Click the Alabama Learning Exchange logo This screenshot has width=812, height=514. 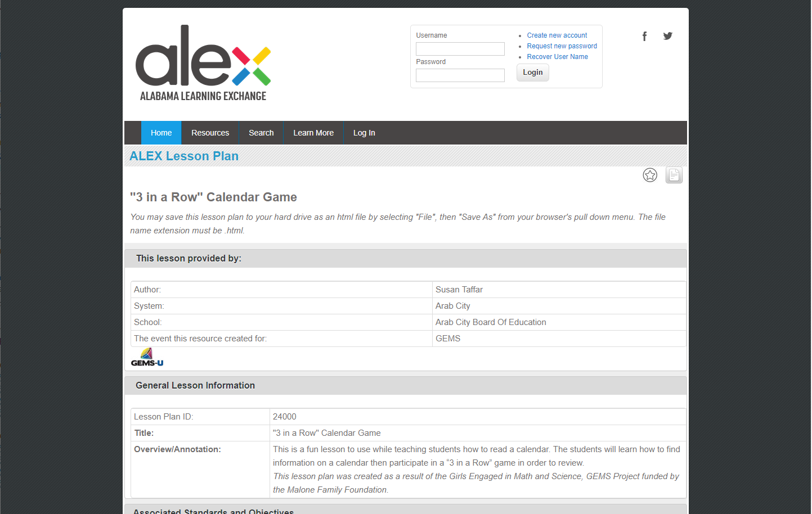pos(203,64)
